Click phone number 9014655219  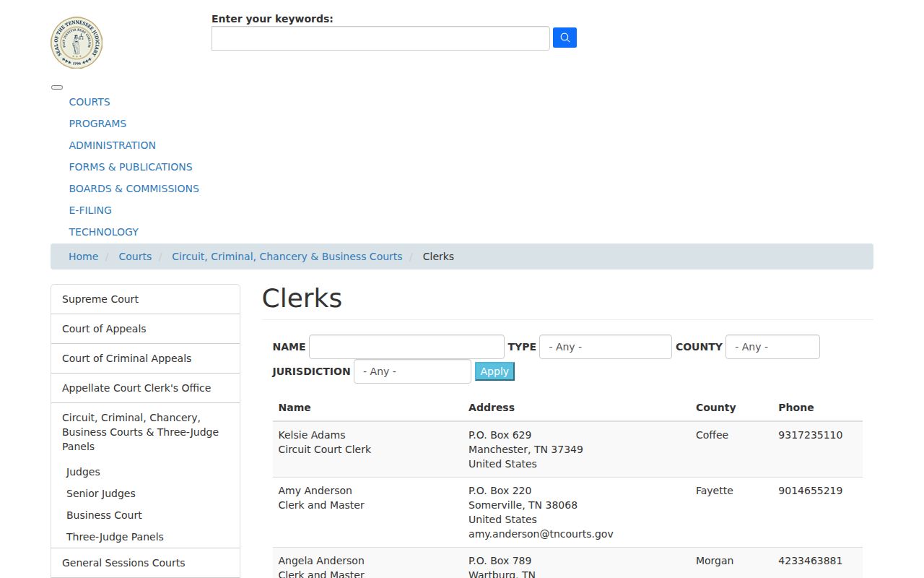tap(810, 491)
